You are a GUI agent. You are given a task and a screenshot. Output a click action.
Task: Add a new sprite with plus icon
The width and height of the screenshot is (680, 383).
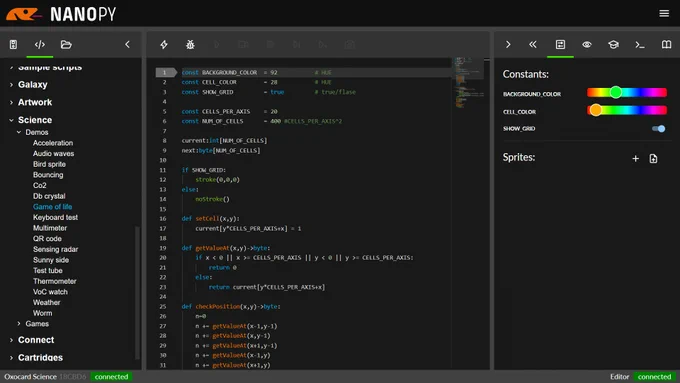coord(635,159)
